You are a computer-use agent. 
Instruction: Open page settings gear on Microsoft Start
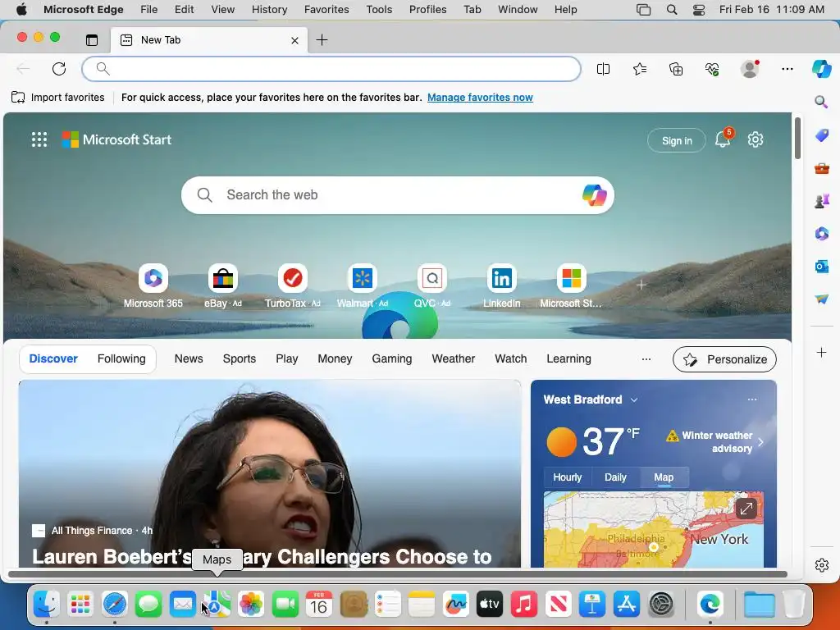click(x=756, y=139)
